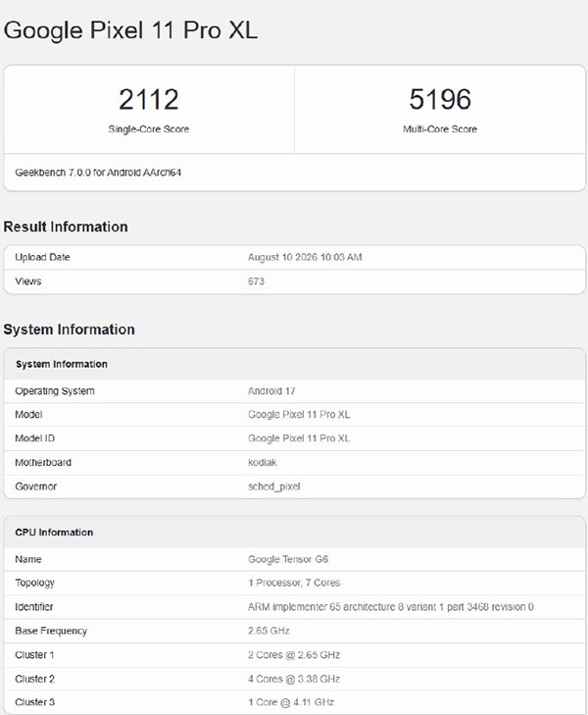Viewport: 588px width, 715px height.
Task: Click Geekbench 7.0.0 for Android AArch64 text
Action: coord(98,173)
